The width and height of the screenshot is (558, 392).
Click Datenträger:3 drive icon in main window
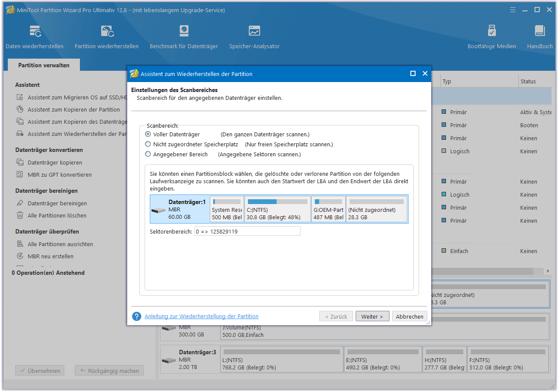click(x=169, y=361)
